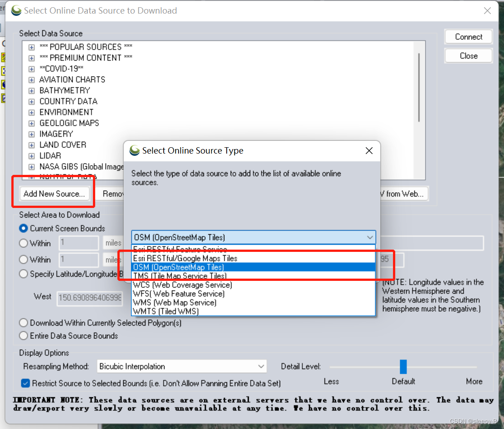Choose WFS (Web Feature Service)
Viewport: 504px width, 429px height.
(x=253, y=294)
